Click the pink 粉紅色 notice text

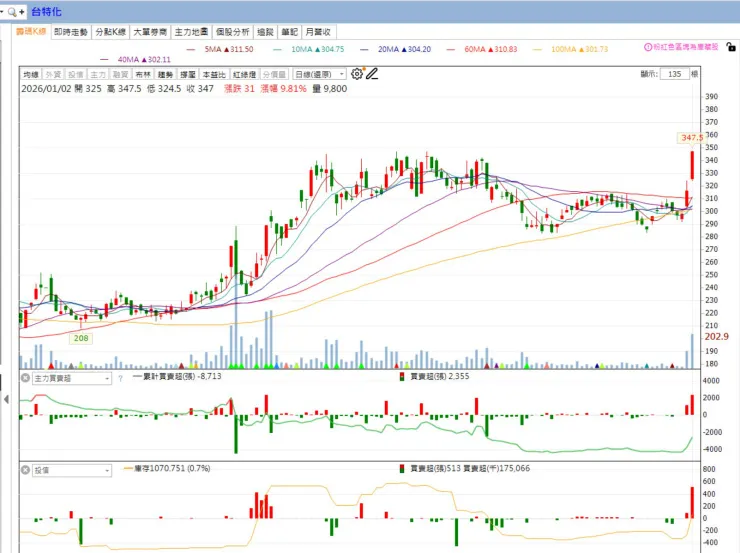pos(685,47)
